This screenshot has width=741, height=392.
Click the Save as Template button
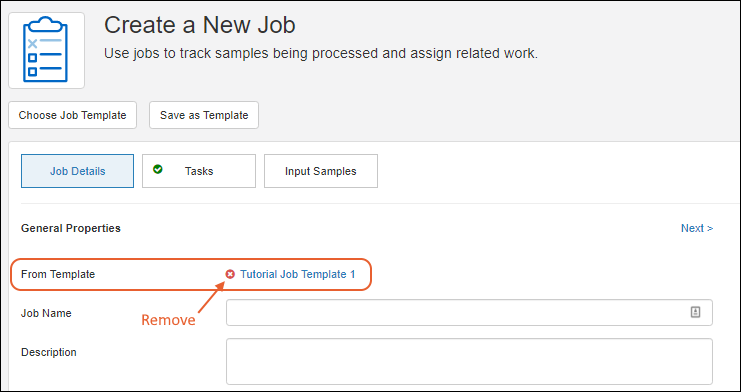point(204,115)
